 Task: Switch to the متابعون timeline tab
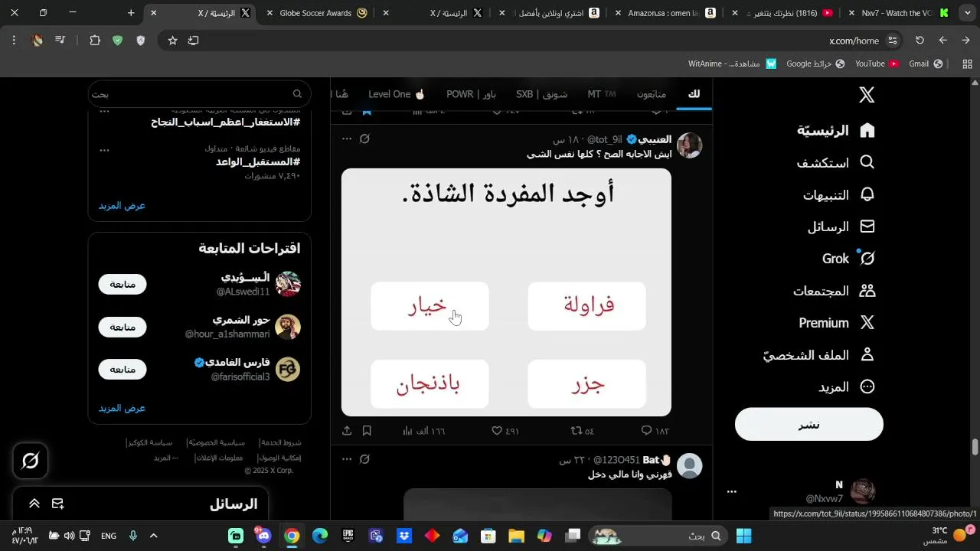pyautogui.click(x=652, y=94)
